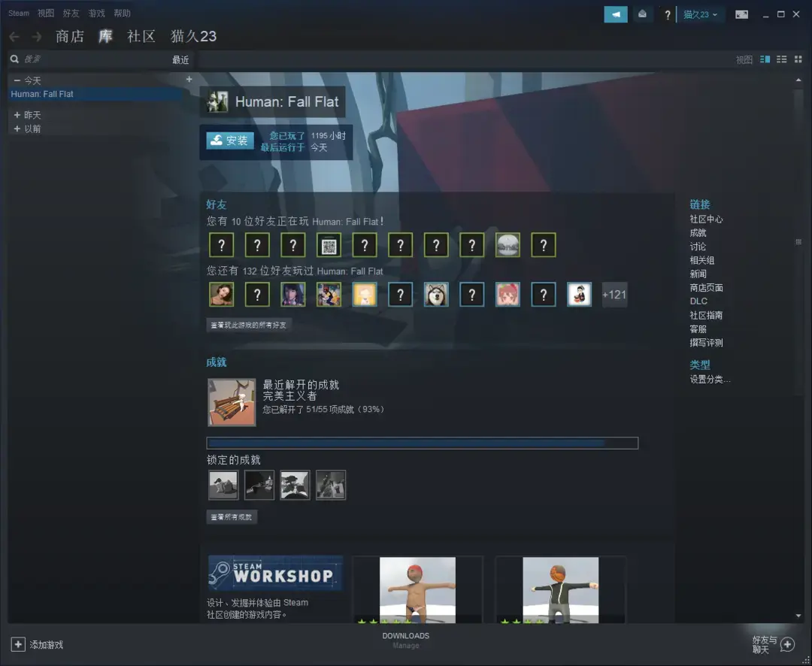Open the basketball-head character workshop item
This screenshot has height=666, width=812.
click(560, 590)
